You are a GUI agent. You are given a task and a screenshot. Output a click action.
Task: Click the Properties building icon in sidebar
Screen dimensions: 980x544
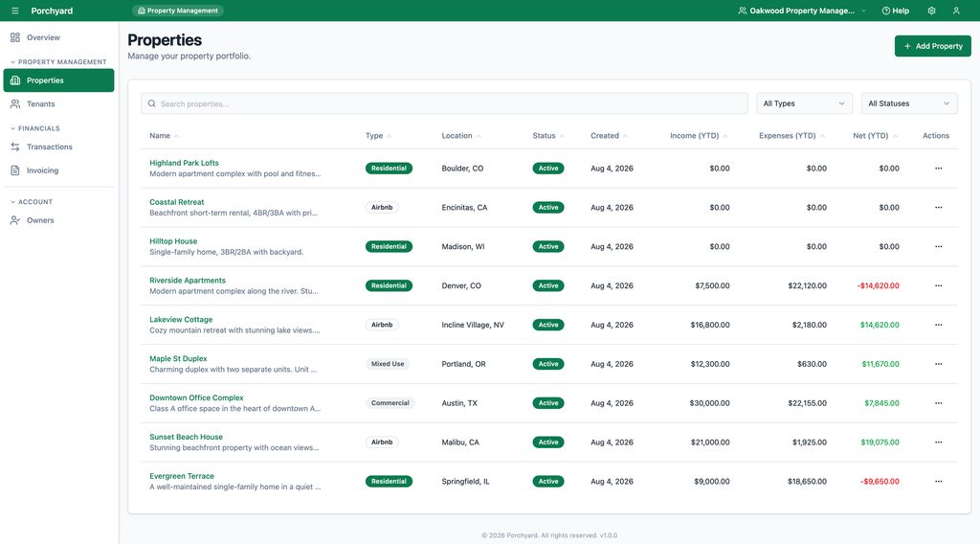15,80
